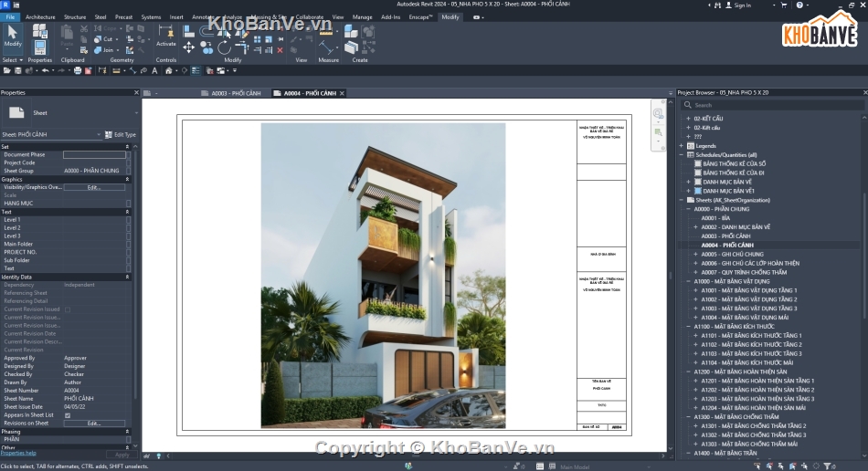The width and height of the screenshot is (868, 471).
Task: Toggle the PHÂN phasing checkbox
Action: click(x=129, y=440)
